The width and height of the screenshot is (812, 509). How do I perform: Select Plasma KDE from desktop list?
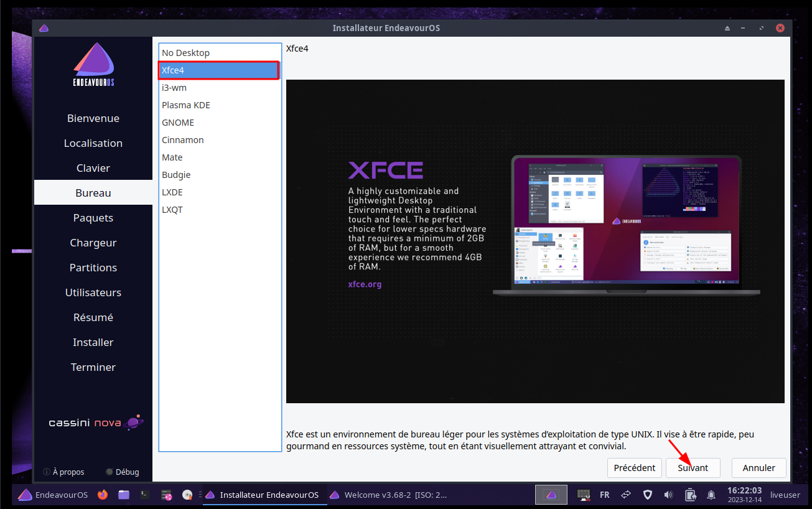pyautogui.click(x=186, y=105)
